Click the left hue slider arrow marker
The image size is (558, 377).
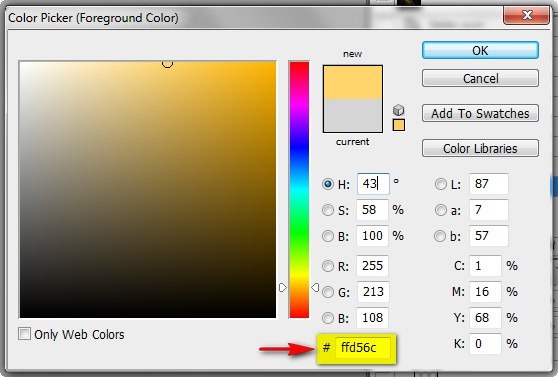tap(283, 287)
